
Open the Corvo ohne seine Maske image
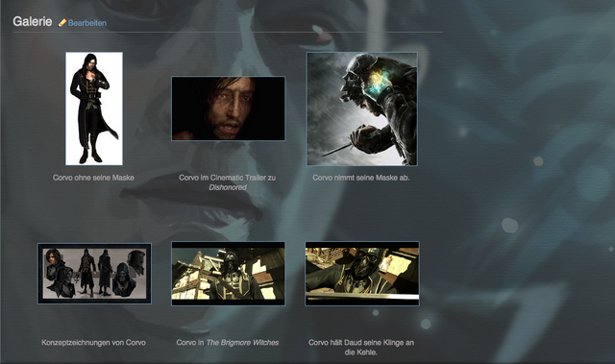click(94, 109)
